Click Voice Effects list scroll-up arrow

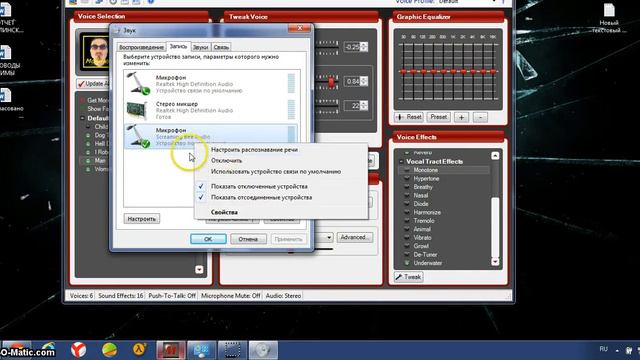click(x=495, y=156)
